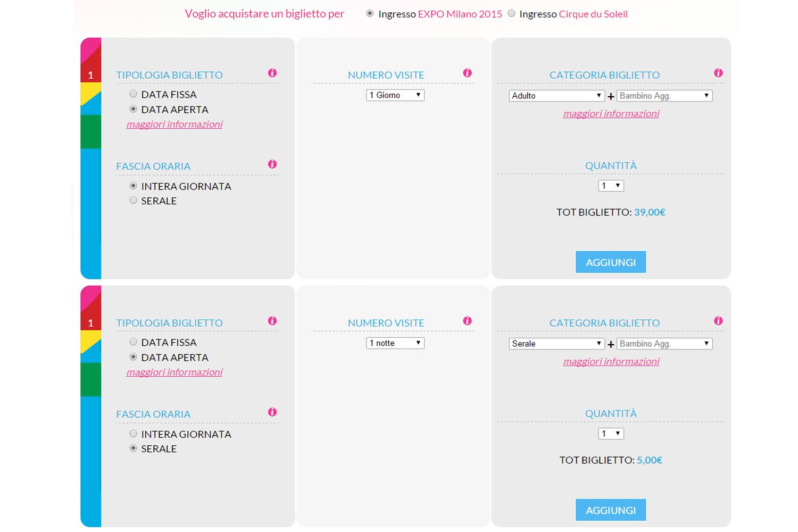Open the 'Serale' category dropdown

click(556, 344)
